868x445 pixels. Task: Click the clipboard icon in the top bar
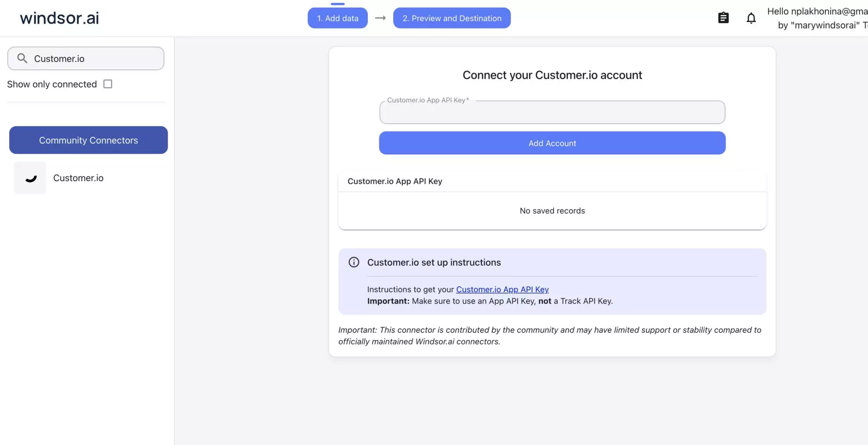(723, 18)
